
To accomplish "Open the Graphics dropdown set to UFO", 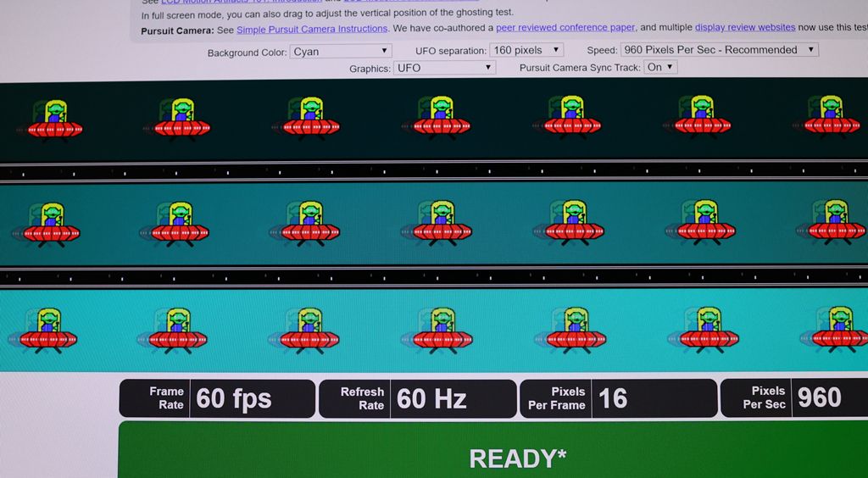I will coord(444,68).
